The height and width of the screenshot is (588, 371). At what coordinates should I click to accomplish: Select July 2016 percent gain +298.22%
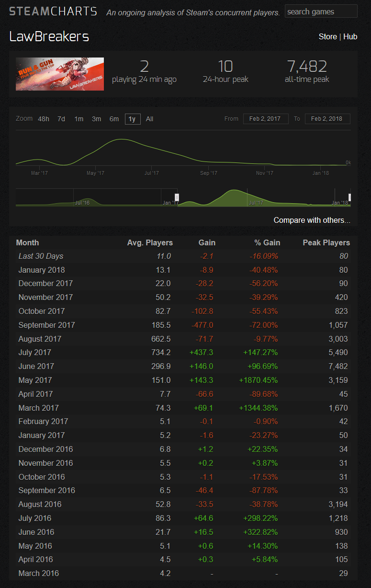(261, 519)
